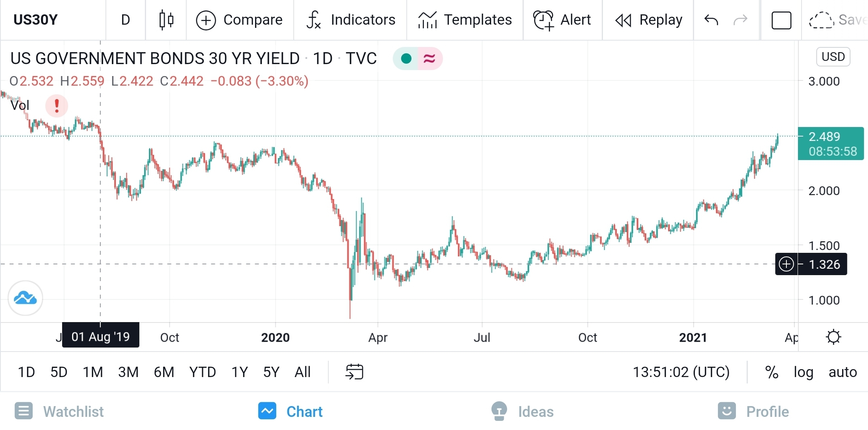Open chart settings gear icon
Viewport: 868px width, 430px height.
tap(833, 337)
